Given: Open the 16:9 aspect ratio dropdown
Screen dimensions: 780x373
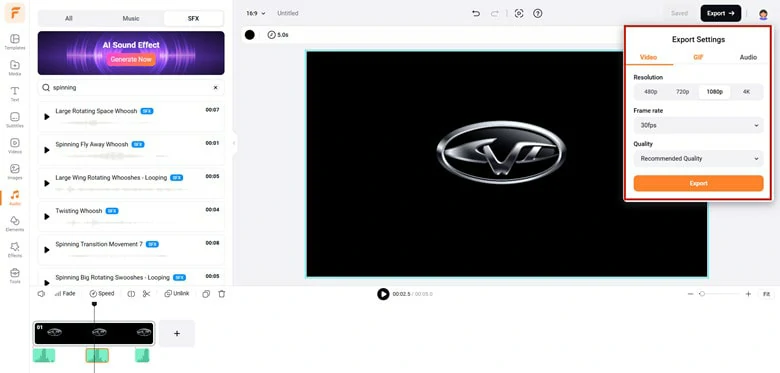Looking at the screenshot, I should click(x=256, y=13).
